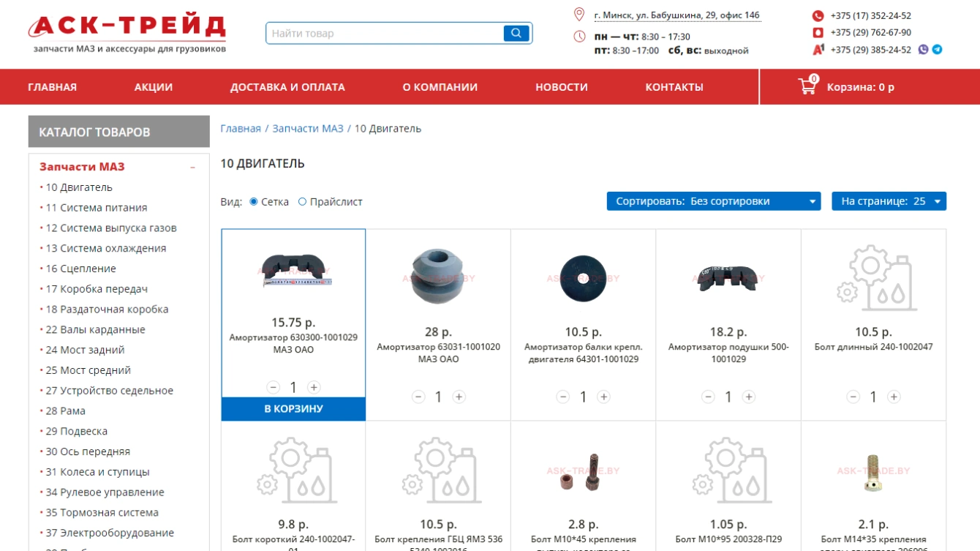Decrease quantity for Амортизатор подушки 500-1001029
980x551 pixels.
(x=708, y=397)
